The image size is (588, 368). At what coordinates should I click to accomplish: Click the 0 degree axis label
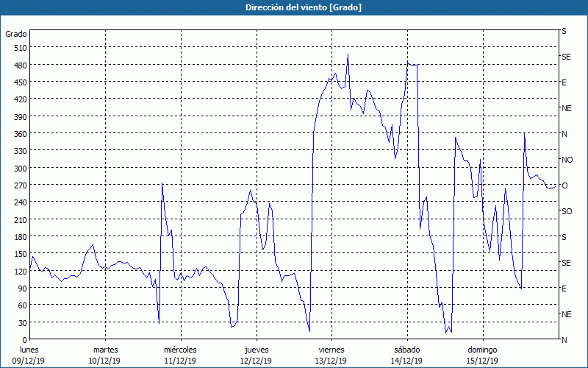pos(25,340)
